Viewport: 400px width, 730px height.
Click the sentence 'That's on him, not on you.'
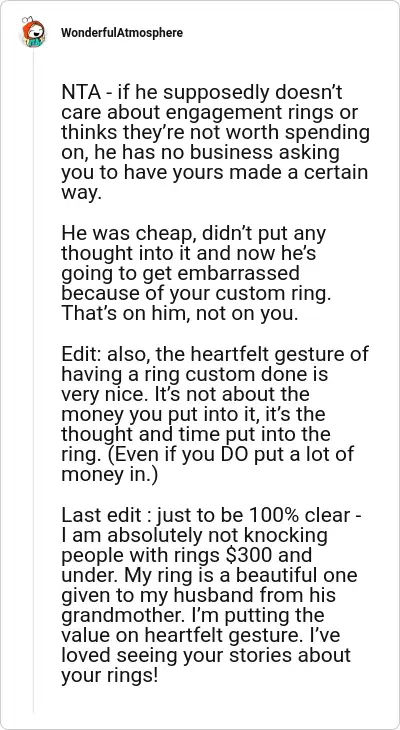(179, 314)
